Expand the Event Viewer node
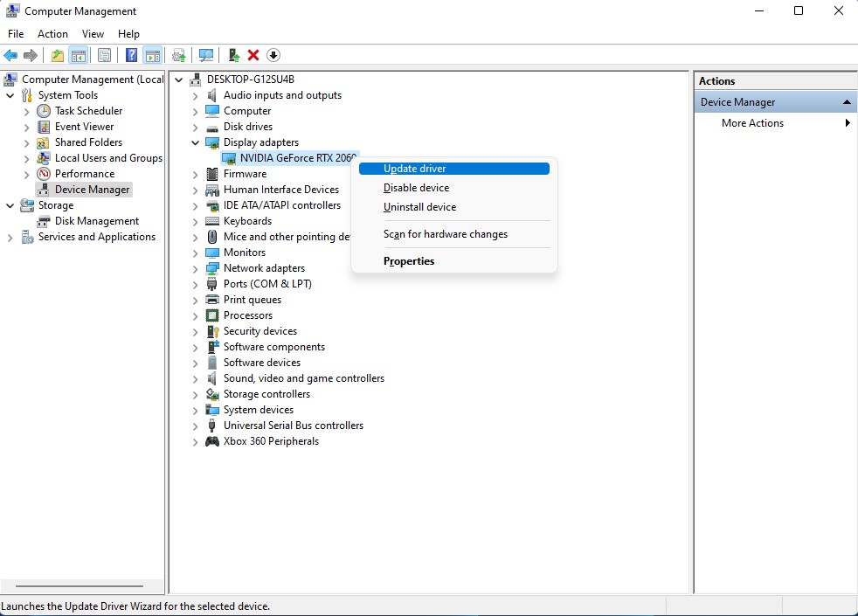Image resolution: width=858 pixels, height=616 pixels. (26, 128)
